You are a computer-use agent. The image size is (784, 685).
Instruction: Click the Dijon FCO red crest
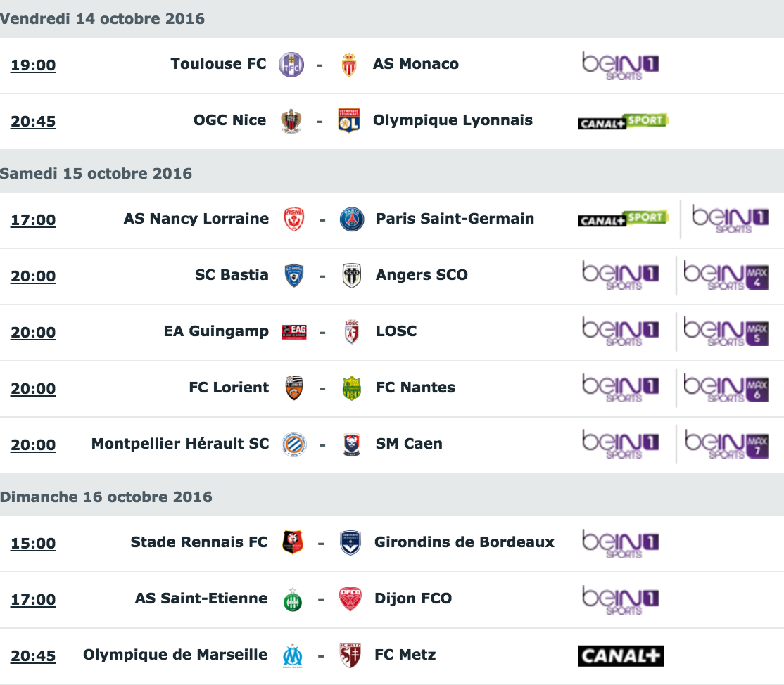[x=350, y=599]
